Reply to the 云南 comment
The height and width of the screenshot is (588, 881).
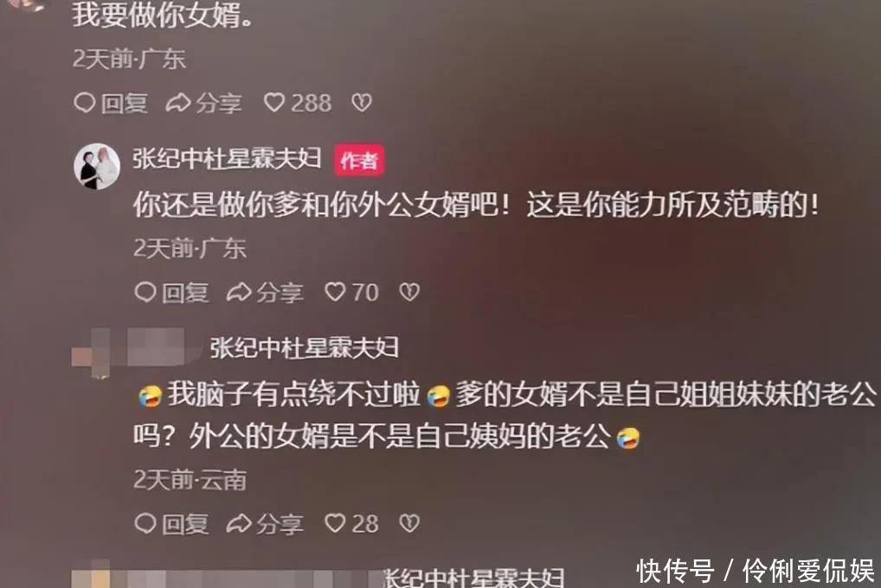[171, 523]
